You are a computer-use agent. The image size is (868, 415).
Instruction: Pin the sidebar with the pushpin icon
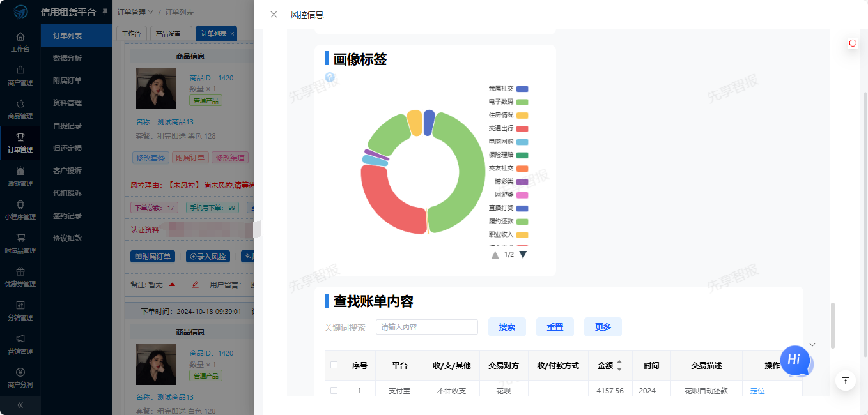pos(105,12)
